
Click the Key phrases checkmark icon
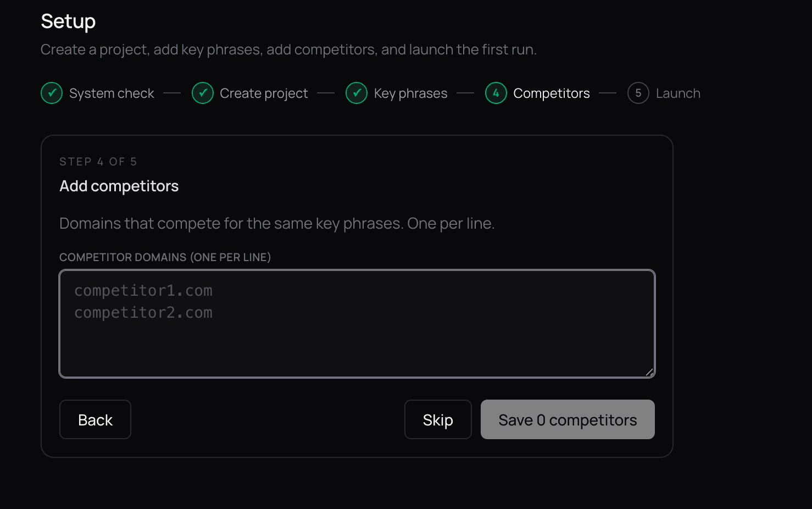[357, 93]
